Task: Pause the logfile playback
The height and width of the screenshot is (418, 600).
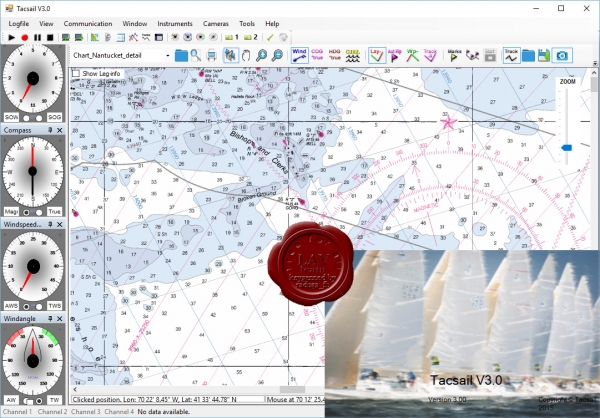Action: [x=37, y=38]
